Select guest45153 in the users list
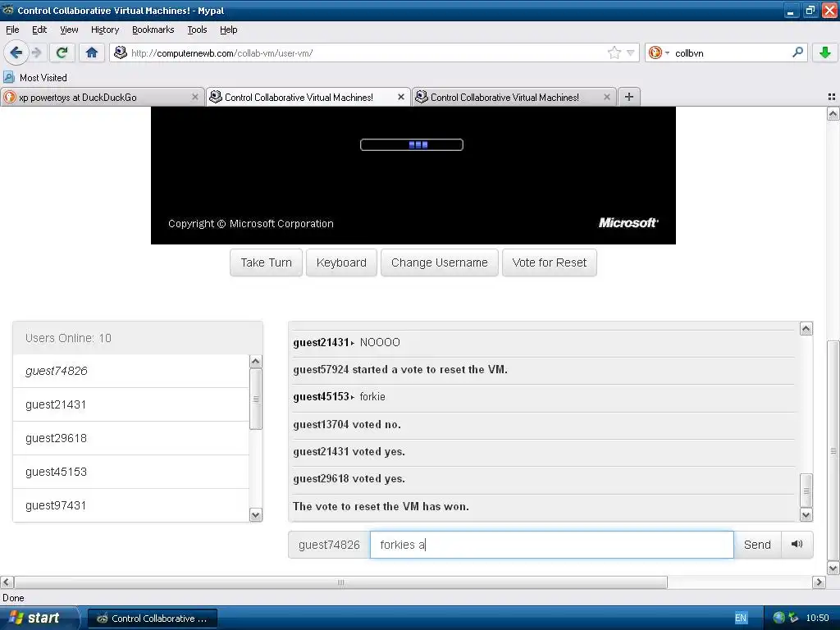The image size is (840, 630). click(x=131, y=472)
